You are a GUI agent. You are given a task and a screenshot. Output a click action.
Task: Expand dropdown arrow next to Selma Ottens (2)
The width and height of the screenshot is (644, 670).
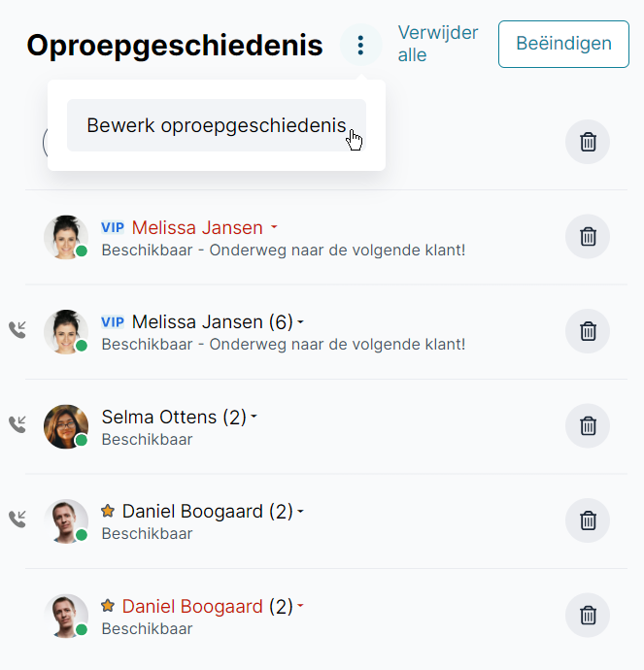point(254,418)
